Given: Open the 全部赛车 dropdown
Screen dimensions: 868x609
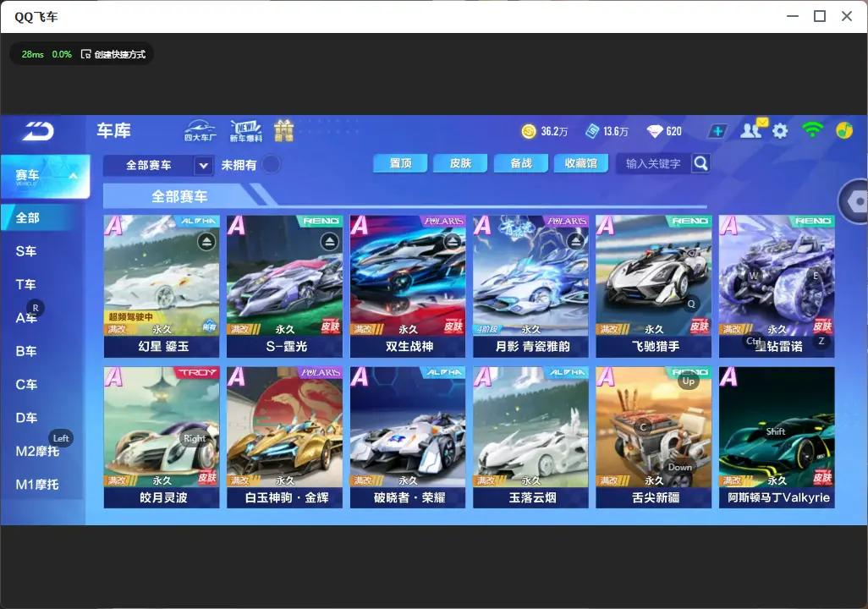Looking at the screenshot, I should pyautogui.click(x=158, y=165).
